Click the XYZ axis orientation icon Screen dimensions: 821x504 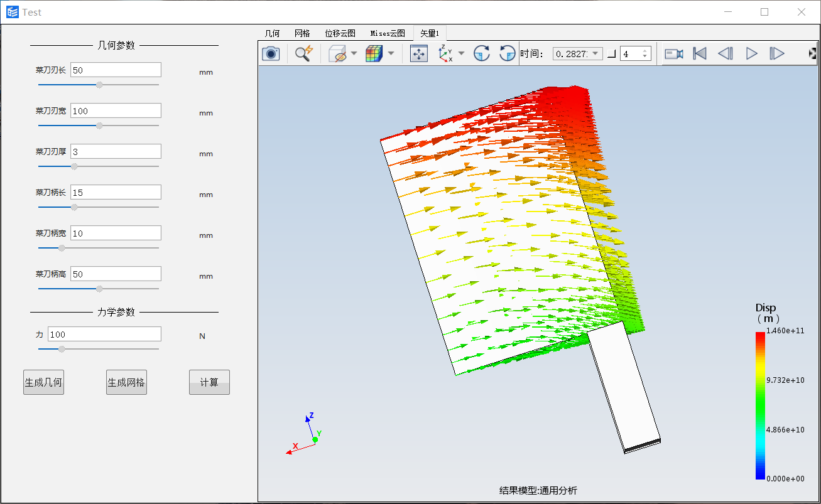(x=445, y=53)
